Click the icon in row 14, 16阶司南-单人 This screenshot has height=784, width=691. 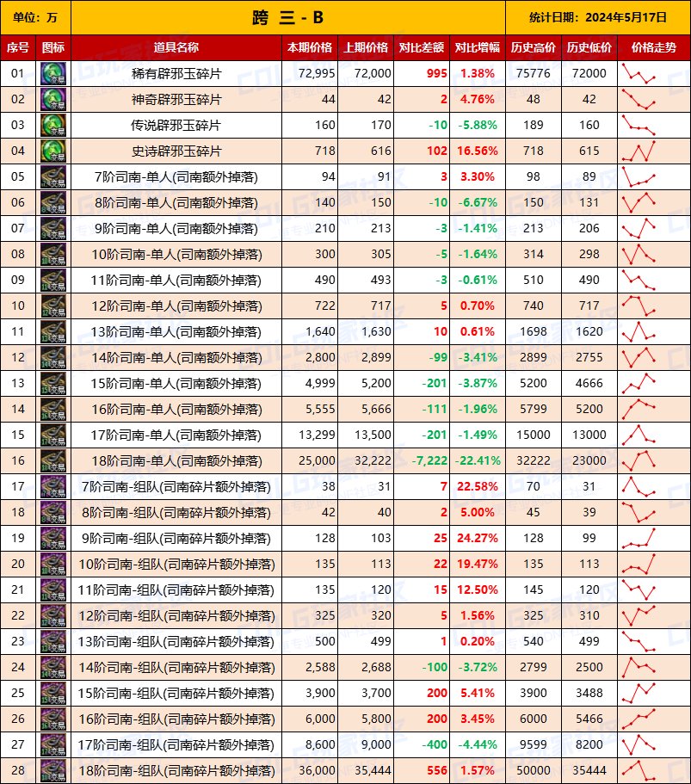tap(53, 409)
